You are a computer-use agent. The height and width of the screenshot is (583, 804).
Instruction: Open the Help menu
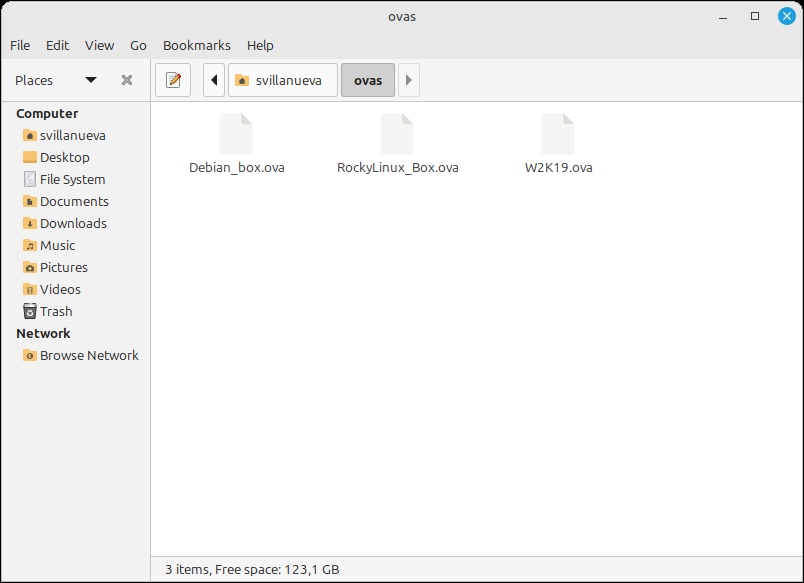point(260,46)
